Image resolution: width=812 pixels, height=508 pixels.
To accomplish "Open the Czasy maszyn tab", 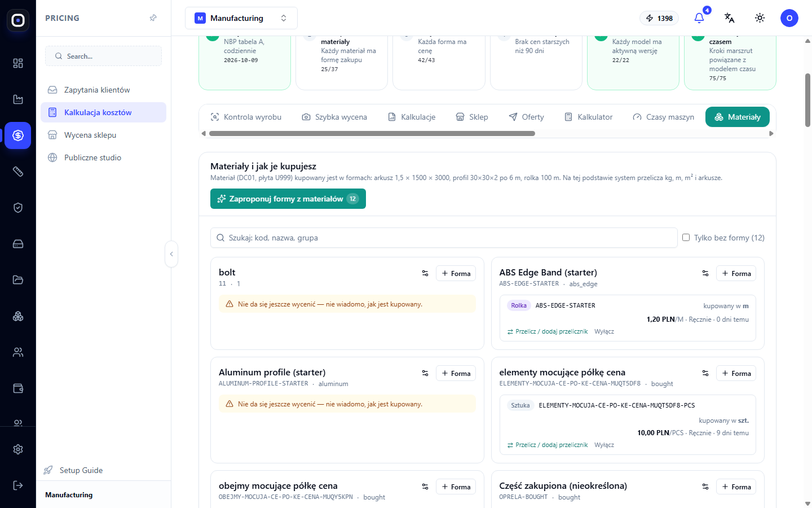I will pos(664,117).
